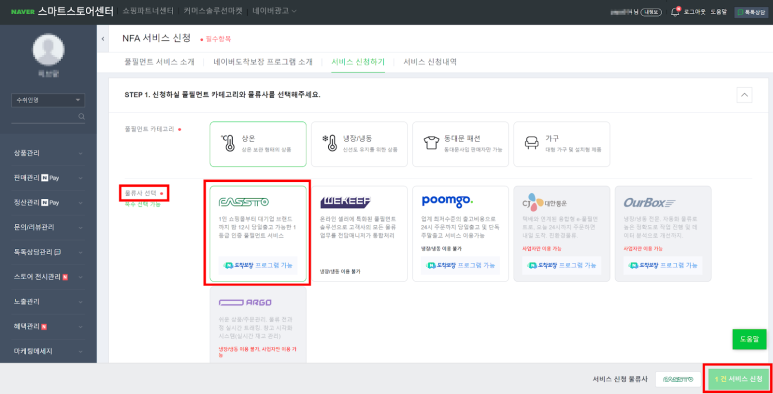773x394 pixels.
Task: Select the 동대문 패션 t-shirt category
Action: tap(460, 143)
